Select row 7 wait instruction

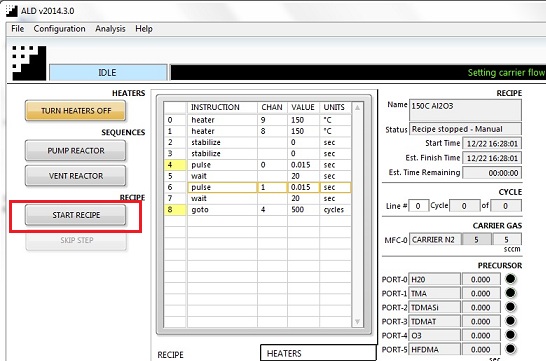coord(222,198)
